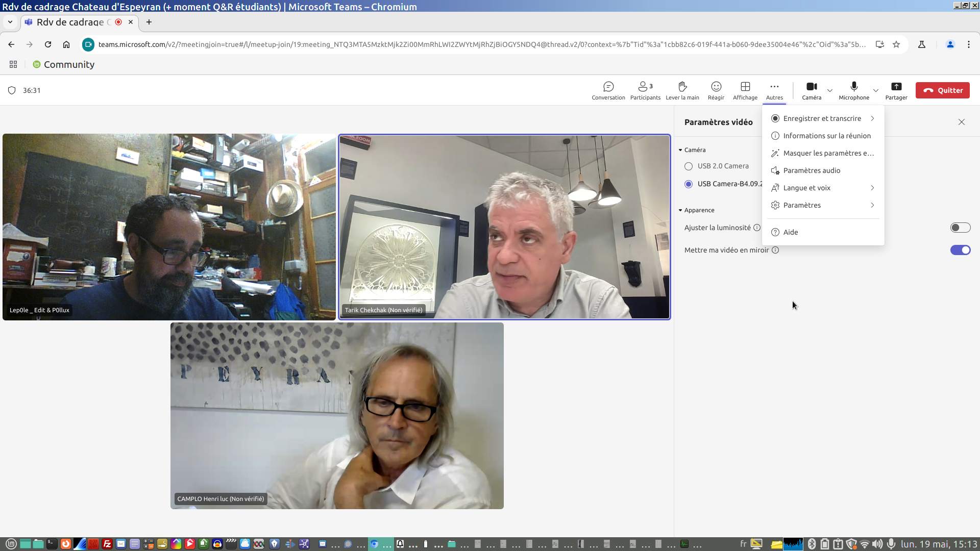The height and width of the screenshot is (551, 980).
Task: Turn off the Caméra icon
Action: click(x=811, y=87)
